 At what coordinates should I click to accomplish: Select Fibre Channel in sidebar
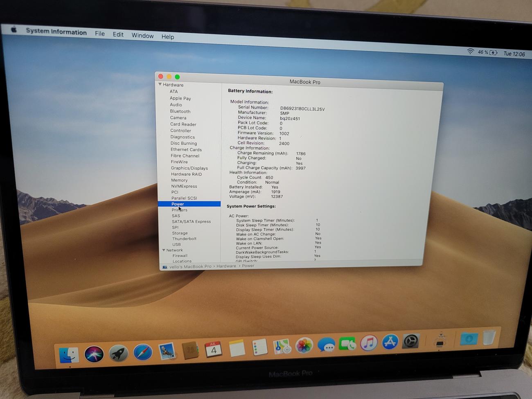[185, 156]
